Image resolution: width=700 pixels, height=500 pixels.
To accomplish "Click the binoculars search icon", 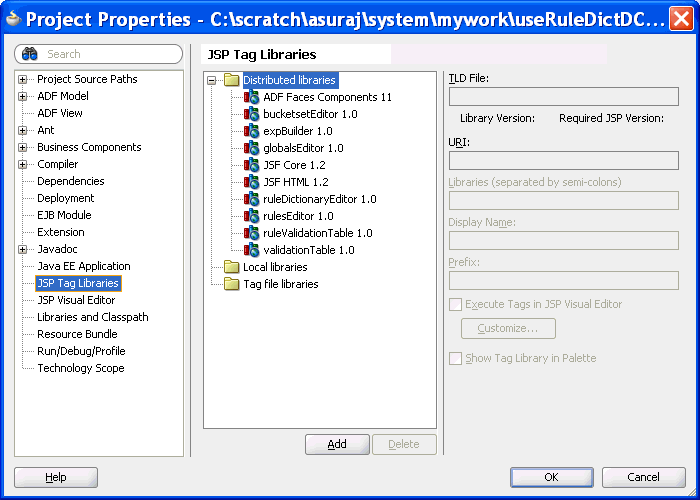I will [30, 54].
